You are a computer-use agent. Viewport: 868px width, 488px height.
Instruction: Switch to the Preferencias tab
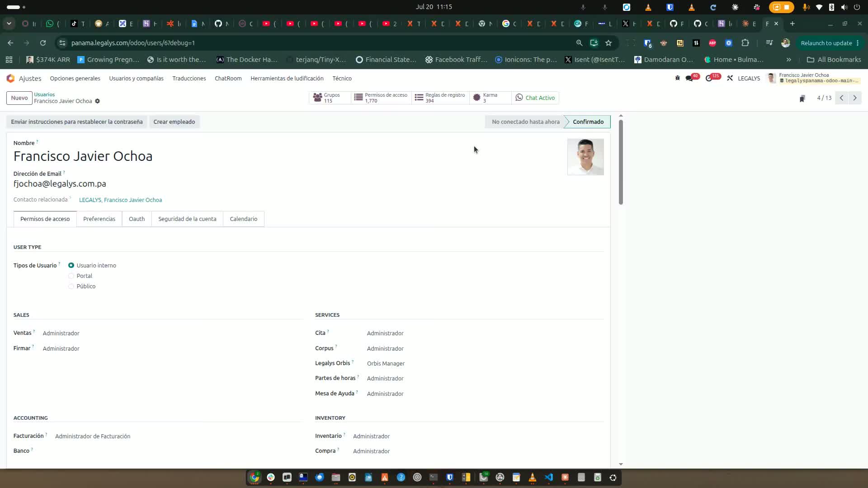[99, 219]
